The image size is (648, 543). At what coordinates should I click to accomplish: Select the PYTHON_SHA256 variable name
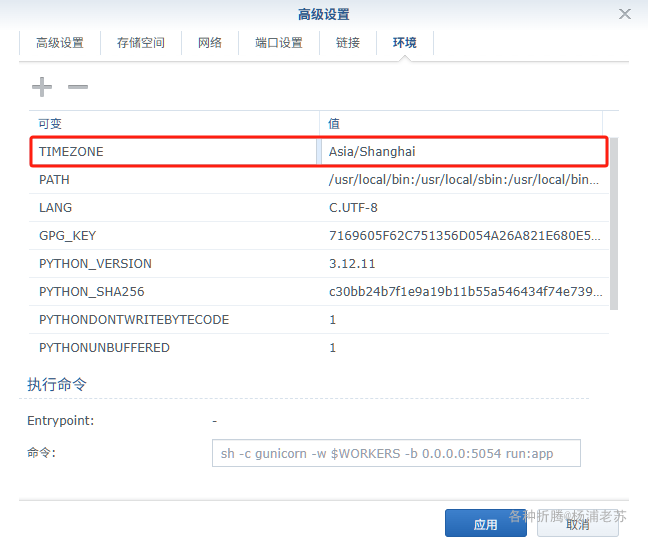coord(92,292)
